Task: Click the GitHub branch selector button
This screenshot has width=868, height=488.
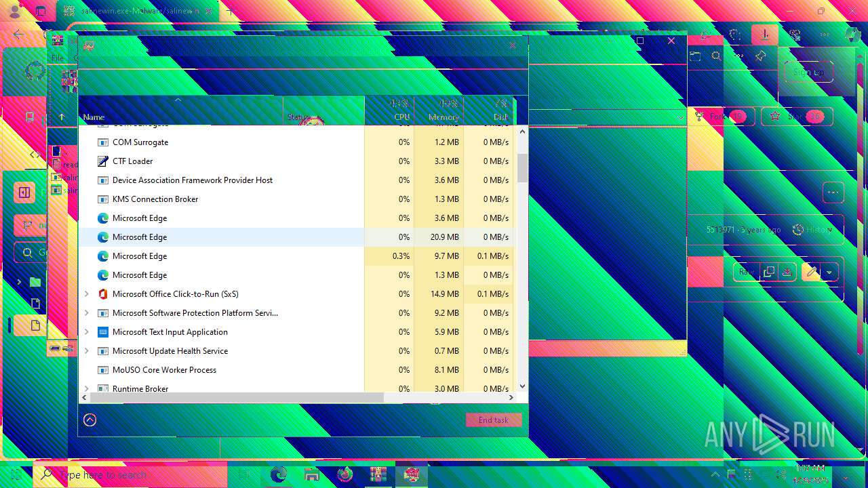Action: click(x=31, y=226)
